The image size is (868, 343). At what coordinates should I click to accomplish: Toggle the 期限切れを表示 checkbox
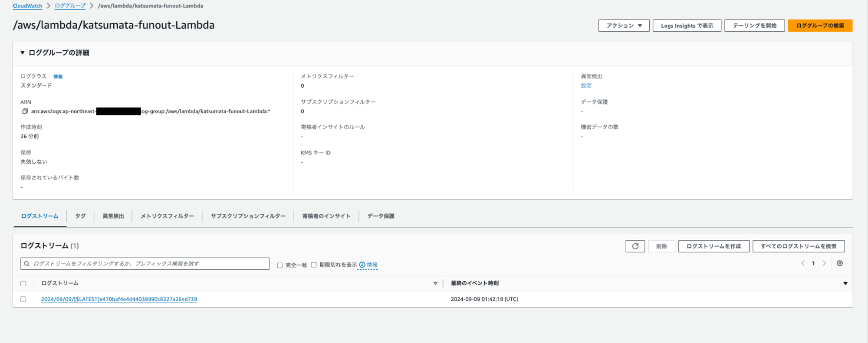(x=314, y=265)
